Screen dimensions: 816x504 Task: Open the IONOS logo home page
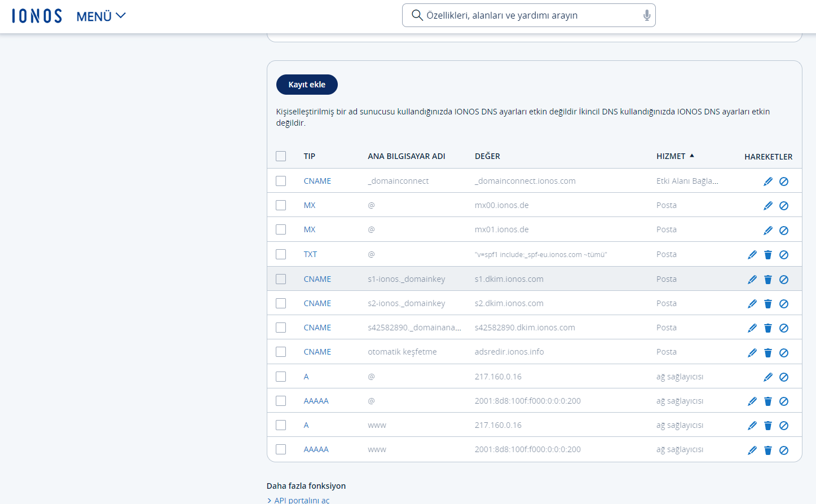tap(37, 16)
